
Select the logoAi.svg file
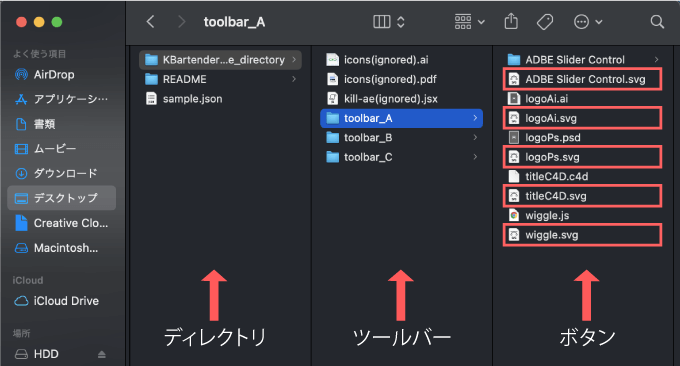point(582,118)
